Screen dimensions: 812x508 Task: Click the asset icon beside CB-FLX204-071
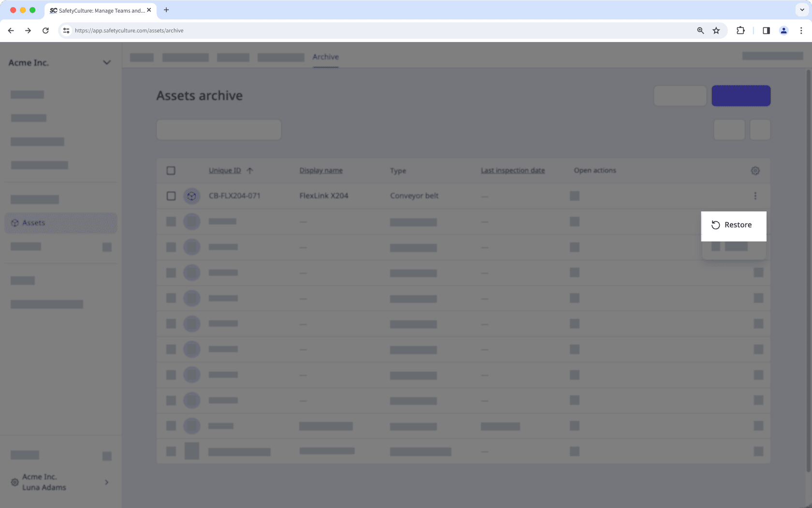[x=192, y=196]
